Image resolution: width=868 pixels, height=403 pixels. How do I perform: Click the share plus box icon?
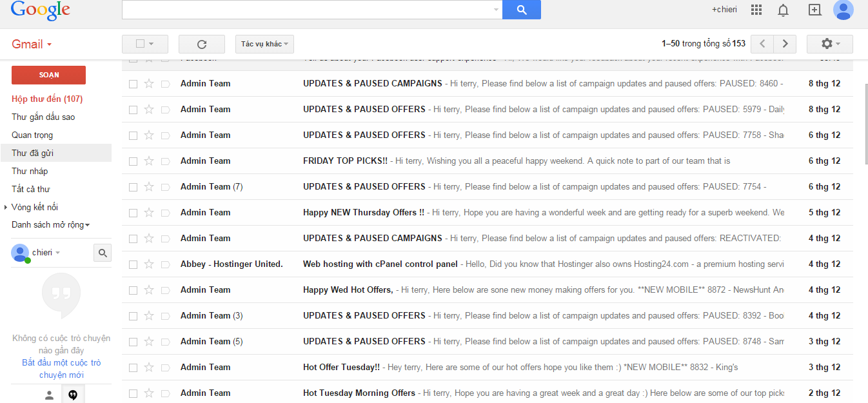(814, 10)
